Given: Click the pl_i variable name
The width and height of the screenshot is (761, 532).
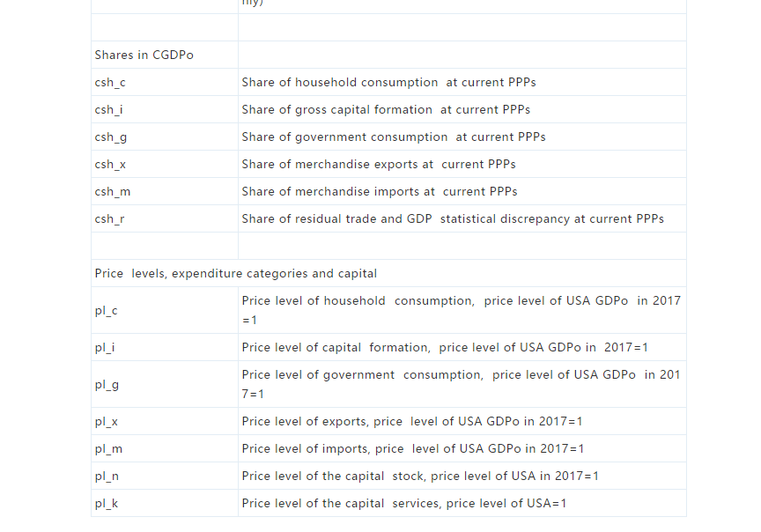Looking at the screenshot, I should pos(105,347).
